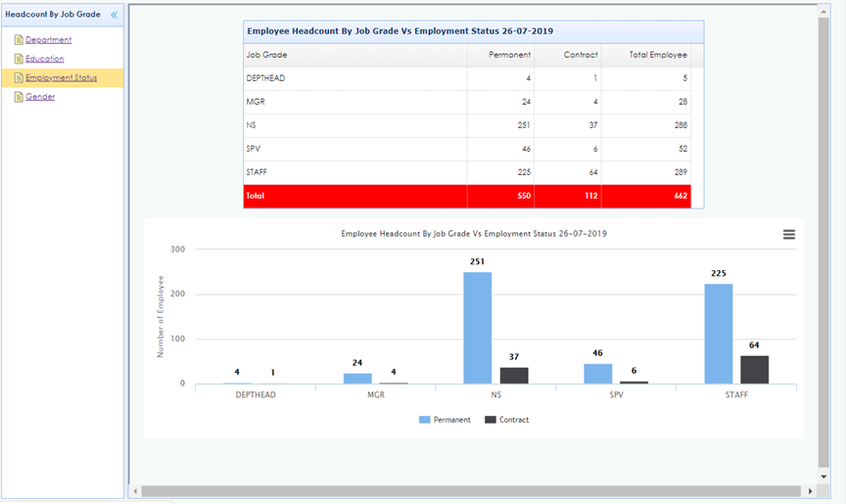The height and width of the screenshot is (504, 846).
Task: Open the Department headcount link
Action: (x=48, y=40)
